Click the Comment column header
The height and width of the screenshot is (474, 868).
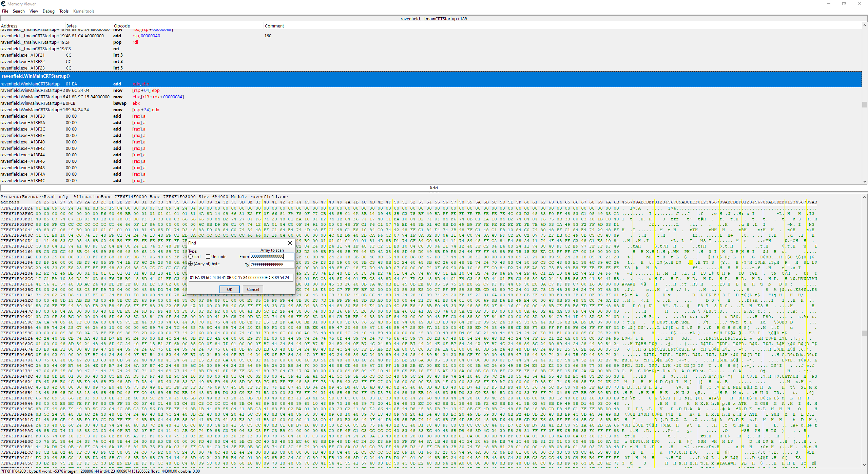(x=310, y=26)
